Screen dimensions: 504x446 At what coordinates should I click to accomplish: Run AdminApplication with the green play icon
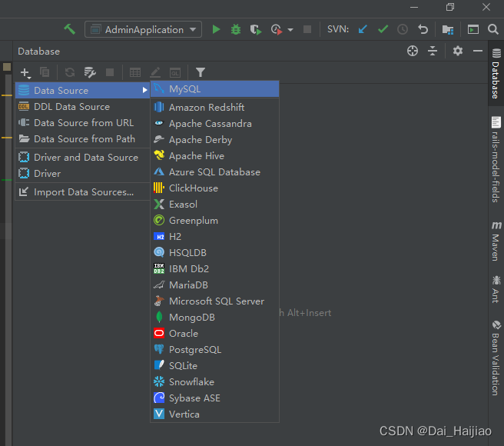[x=216, y=29]
